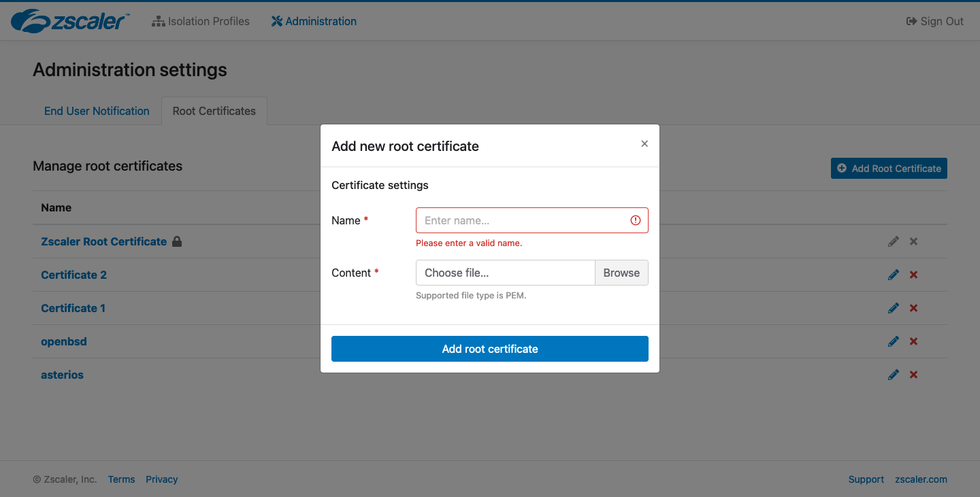Click the edit pencil for Certificate 2
This screenshot has width=980, height=497.
(x=893, y=275)
